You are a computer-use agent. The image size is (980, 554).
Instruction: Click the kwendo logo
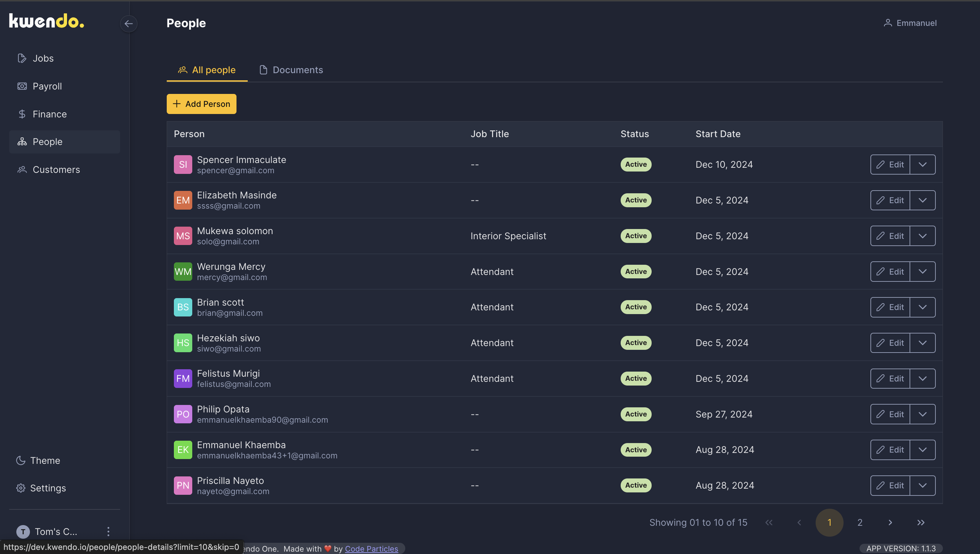[x=46, y=21]
